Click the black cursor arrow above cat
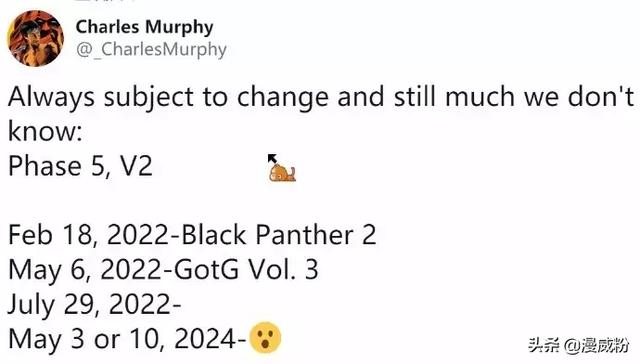Image resolution: width=640 pixels, height=364 pixels. (x=272, y=158)
